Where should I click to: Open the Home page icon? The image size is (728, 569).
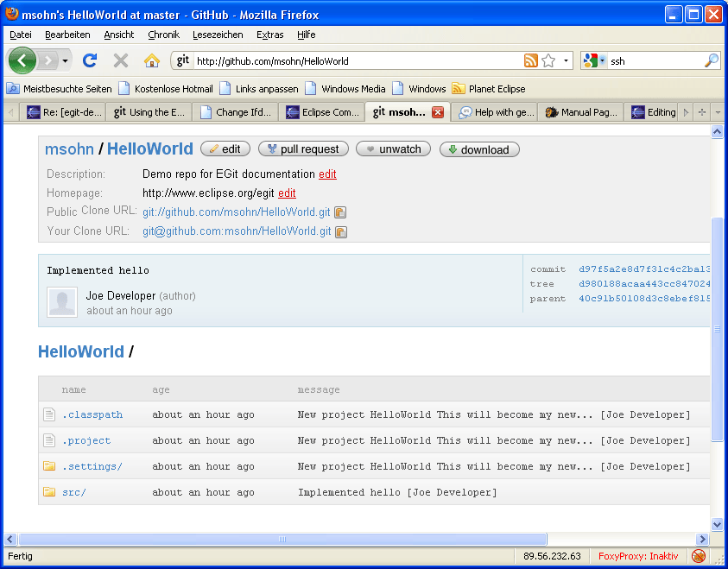pos(152,60)
